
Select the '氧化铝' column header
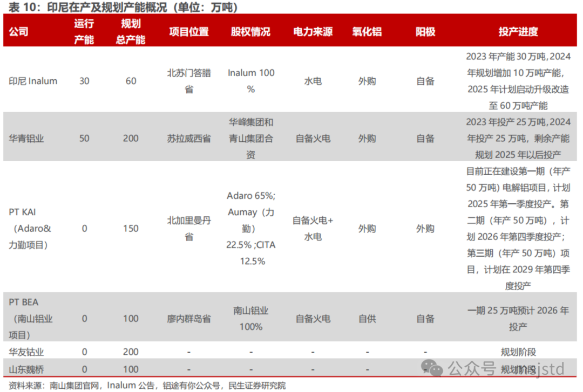[367, 32]
